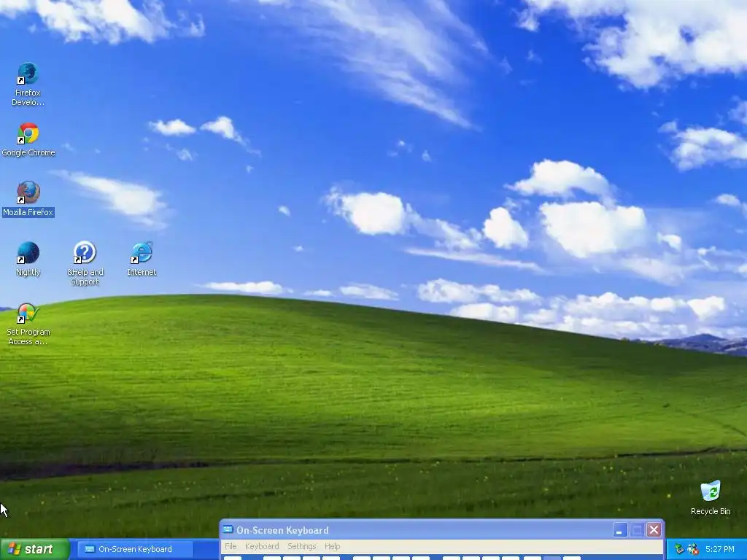Select the Recycle Bin icon
The height and width of the screenshot is (560, 747).
click(x=711, y=498)
